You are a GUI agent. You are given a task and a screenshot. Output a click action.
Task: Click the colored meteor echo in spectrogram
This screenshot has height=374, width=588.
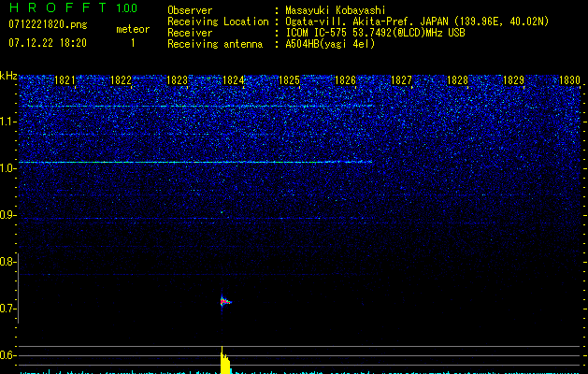click(225, 302)
